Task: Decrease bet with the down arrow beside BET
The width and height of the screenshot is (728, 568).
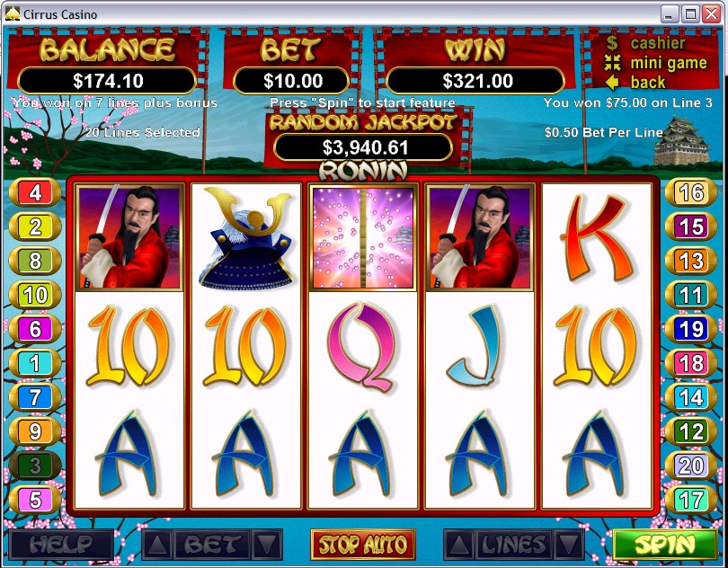Action: tap(267, 544)
